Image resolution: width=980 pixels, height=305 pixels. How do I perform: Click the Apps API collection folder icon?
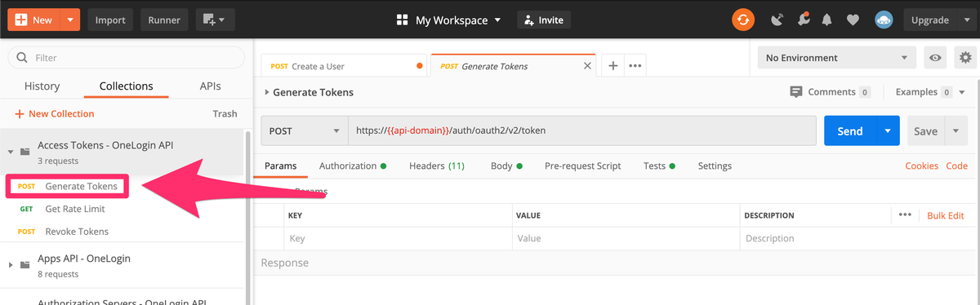coord(25,265)
